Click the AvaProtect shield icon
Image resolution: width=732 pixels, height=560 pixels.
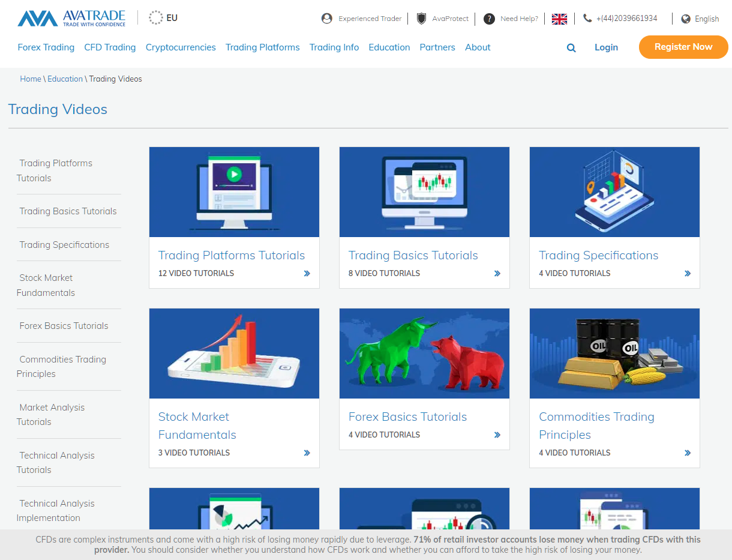tap(421, 19)
